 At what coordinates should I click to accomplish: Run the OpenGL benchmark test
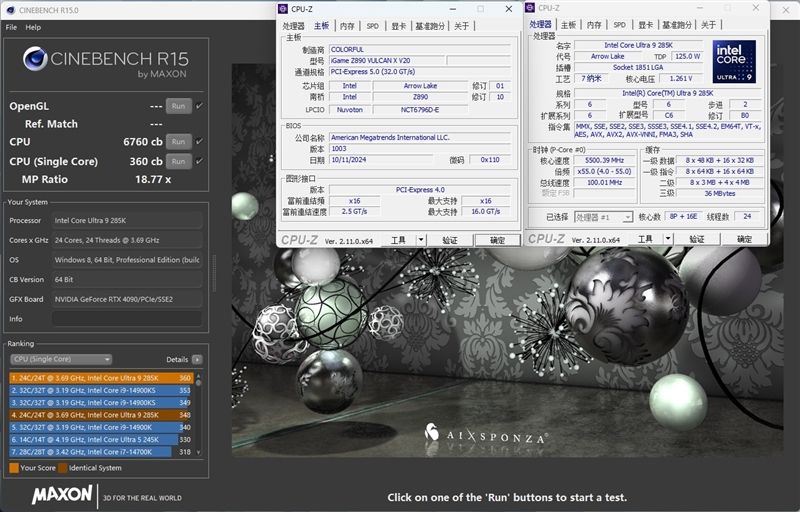[178, 106]
